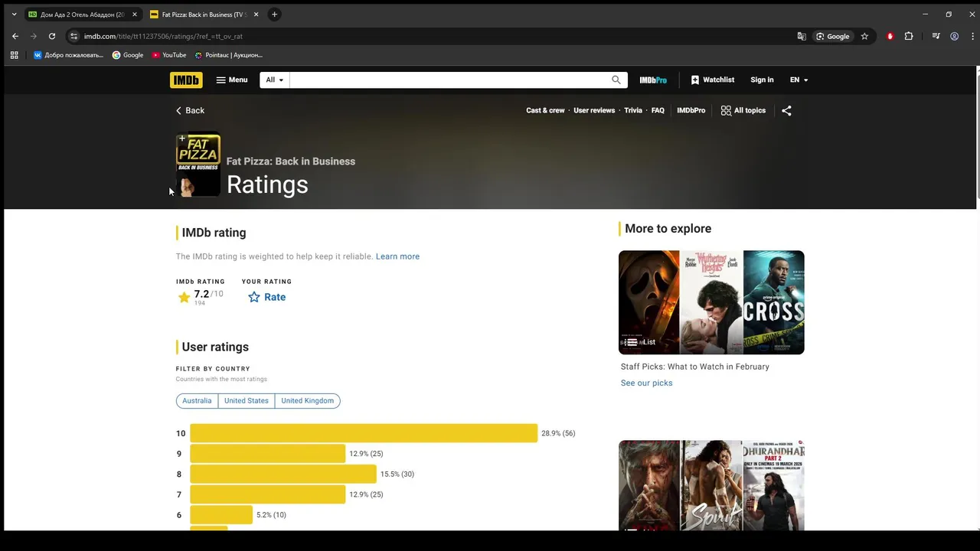The image size is (980, 551).
Task: Open media control icon
Action: tap(936, 36)
